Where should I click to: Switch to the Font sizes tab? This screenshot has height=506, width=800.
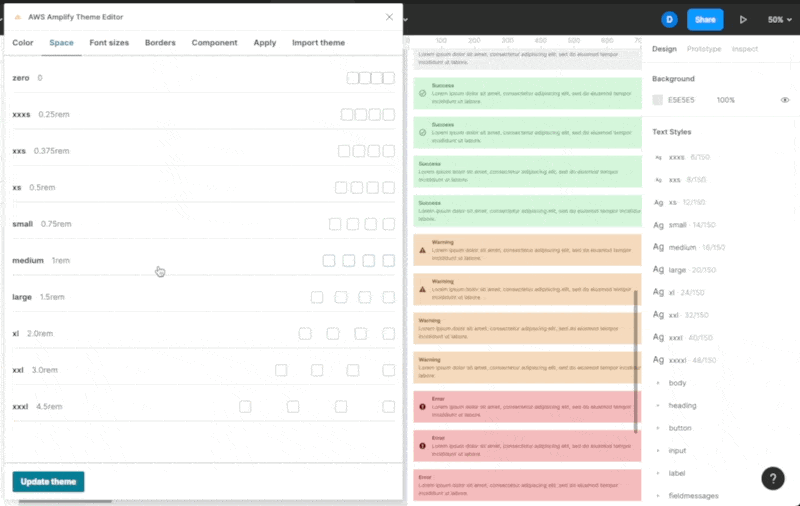click(x=109, y=43)
